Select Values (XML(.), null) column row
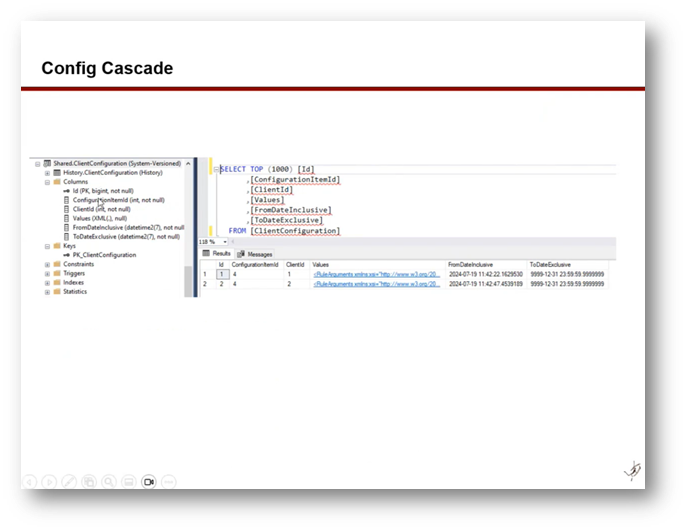687x531 pixels. (99, 218)
